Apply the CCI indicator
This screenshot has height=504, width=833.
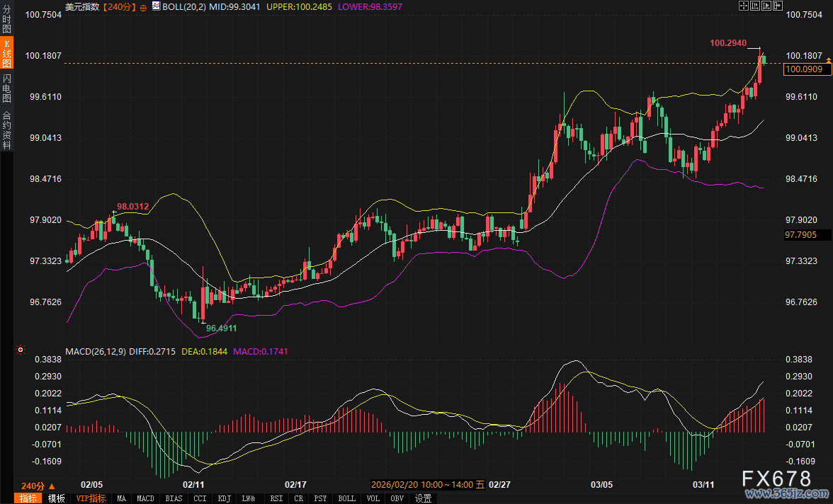click(x=200, y=498)
